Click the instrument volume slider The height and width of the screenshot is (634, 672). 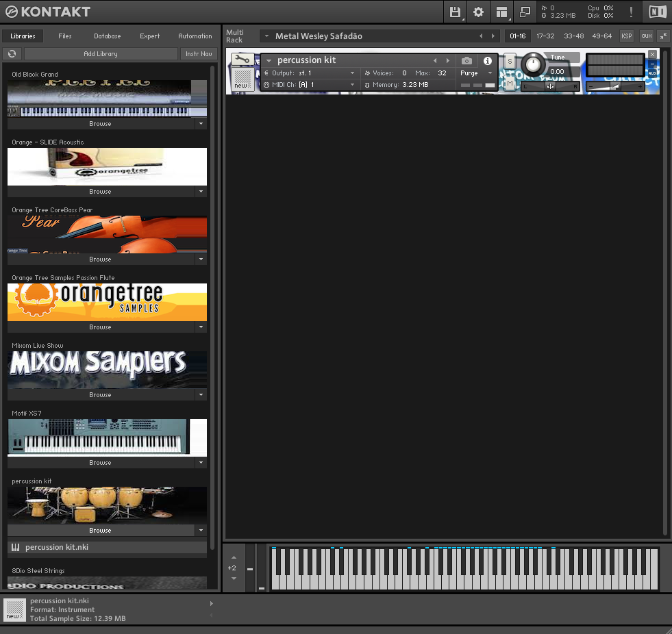coord(615,86)
